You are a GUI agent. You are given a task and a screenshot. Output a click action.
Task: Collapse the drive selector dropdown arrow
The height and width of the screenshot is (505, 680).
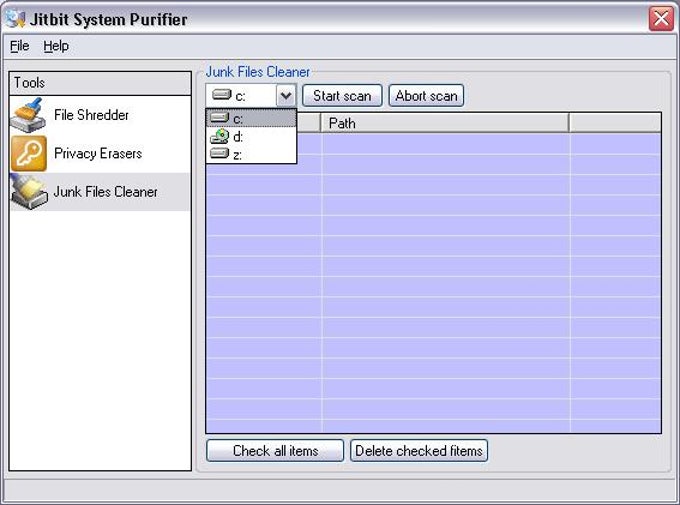[286, 95]
